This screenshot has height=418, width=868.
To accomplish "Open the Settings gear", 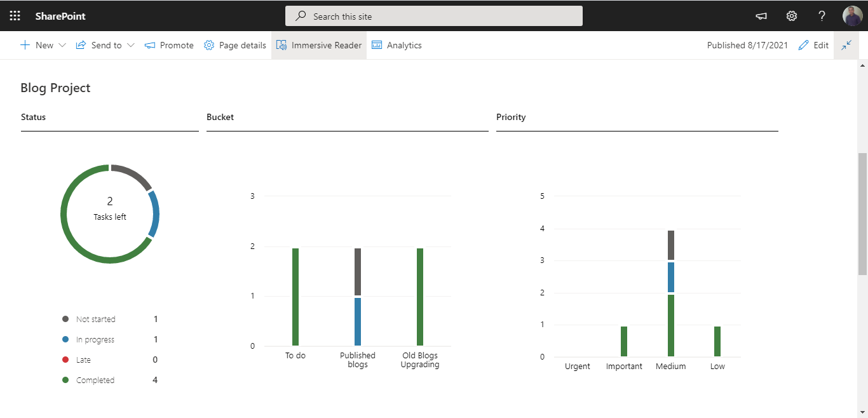I will coord(791,15).
